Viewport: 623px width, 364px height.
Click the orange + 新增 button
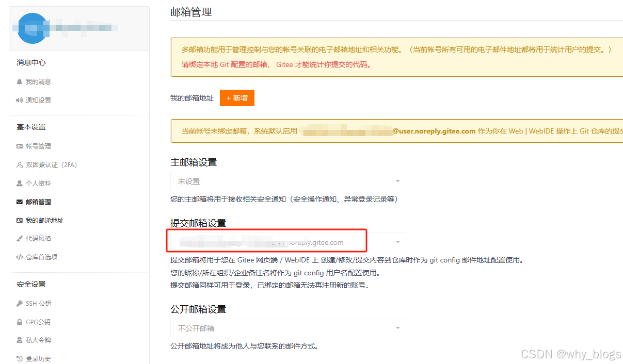(237, 98)
